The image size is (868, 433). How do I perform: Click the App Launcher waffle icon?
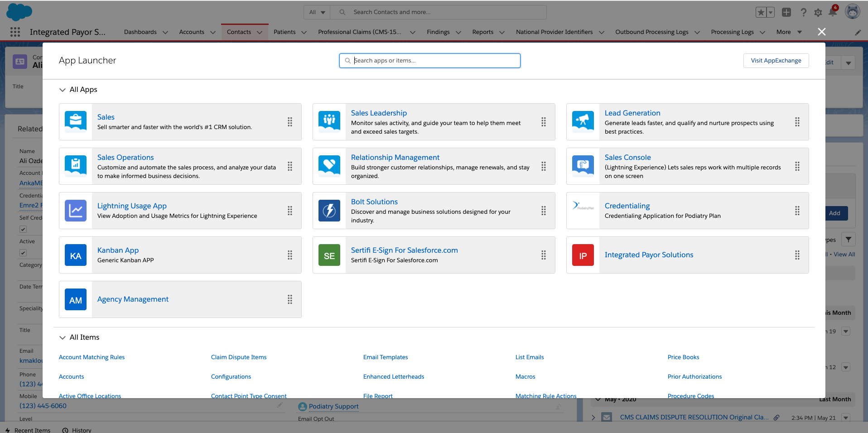[x=15, y=32]
